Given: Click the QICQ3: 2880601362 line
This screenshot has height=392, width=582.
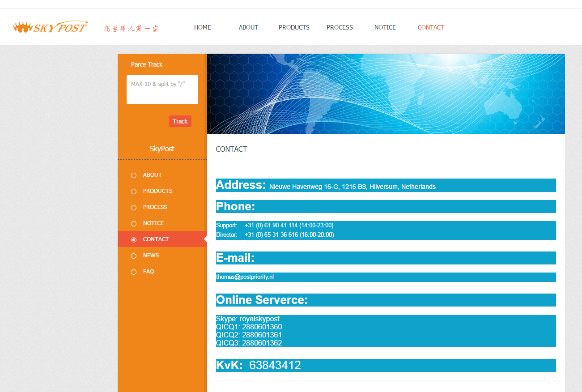Looking at the screenshot, I should [x=249, y=343].
